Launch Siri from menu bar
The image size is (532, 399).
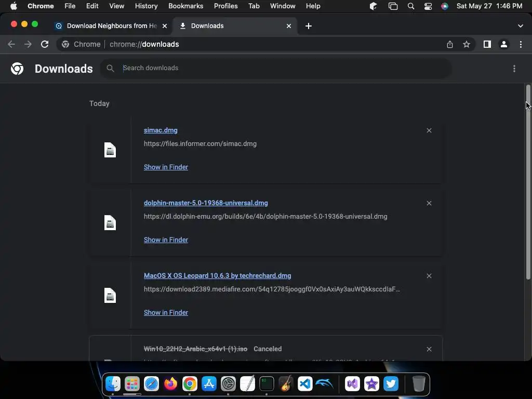point(445,6)
